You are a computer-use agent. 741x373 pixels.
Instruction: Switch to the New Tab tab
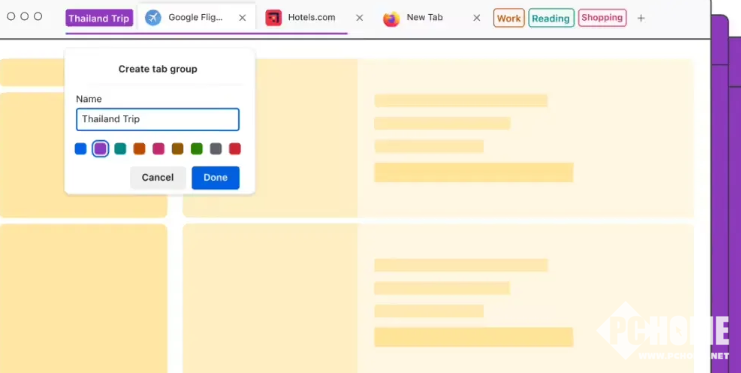coord(424,17)
